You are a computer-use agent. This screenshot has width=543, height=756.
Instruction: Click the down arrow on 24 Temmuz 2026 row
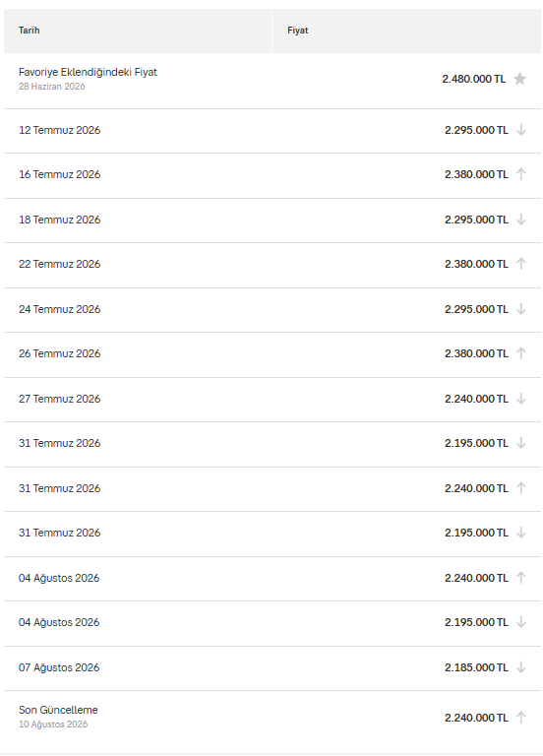pyautogui.click(x=520, y=309)
